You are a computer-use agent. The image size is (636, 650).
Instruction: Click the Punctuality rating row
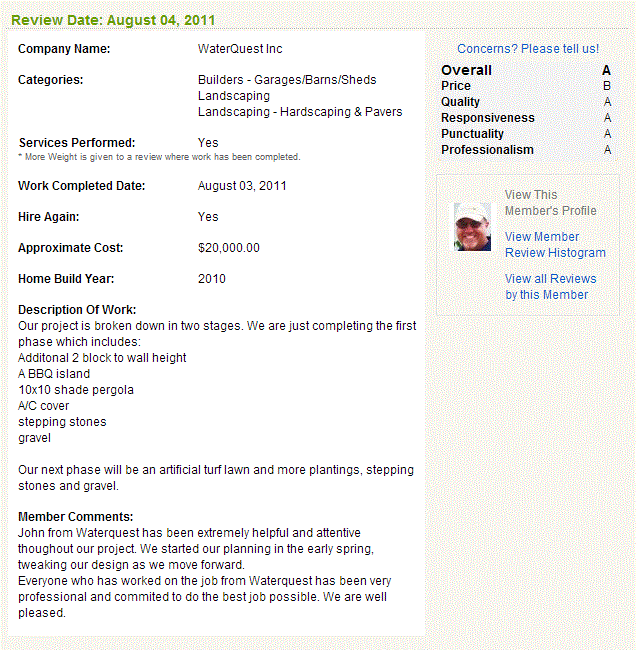tap(526, 133)
